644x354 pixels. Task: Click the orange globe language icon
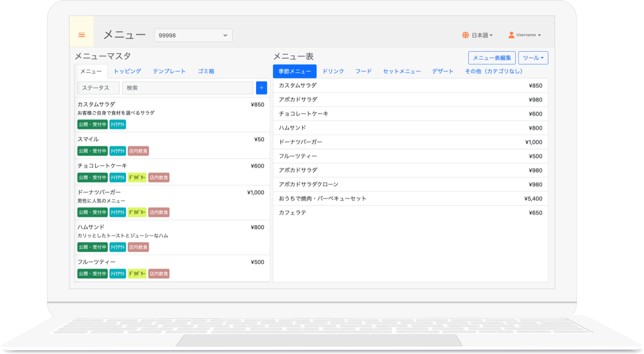(x=465, y=35)
